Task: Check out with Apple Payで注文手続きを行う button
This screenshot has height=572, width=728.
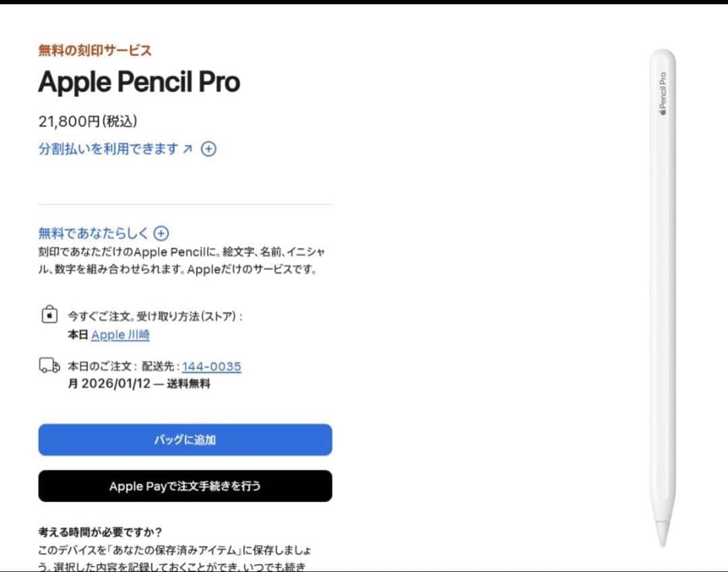Action: tap(185, 486)
